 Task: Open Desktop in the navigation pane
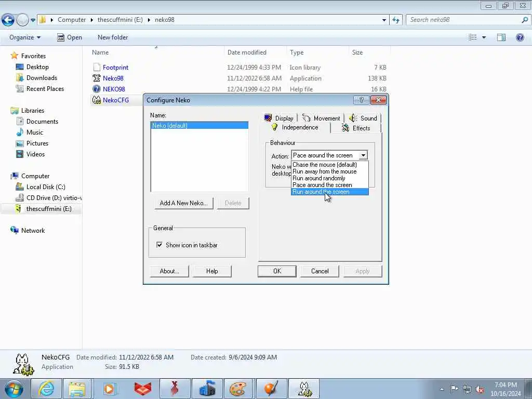click(37, 67)
